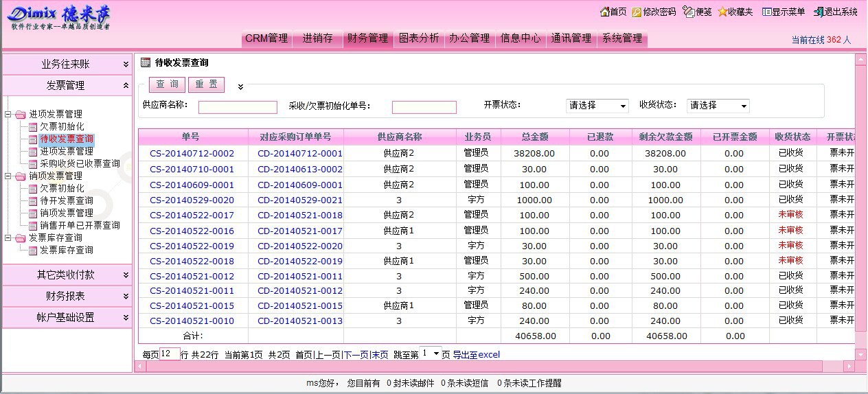Click the horizontal scrollbar below the table
Screen dimensions: 868x394
(494, 367)
